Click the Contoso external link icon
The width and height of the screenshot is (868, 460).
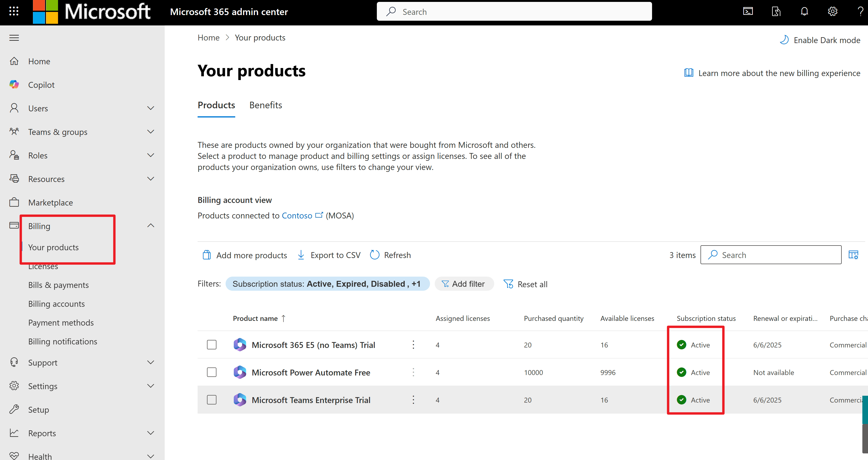point(319,215)
